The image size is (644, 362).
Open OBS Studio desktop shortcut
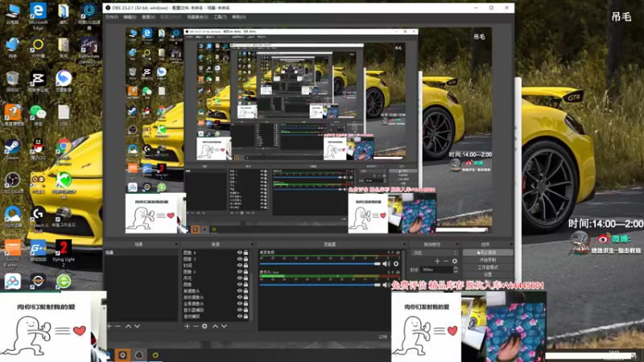[x=12, y=183]
